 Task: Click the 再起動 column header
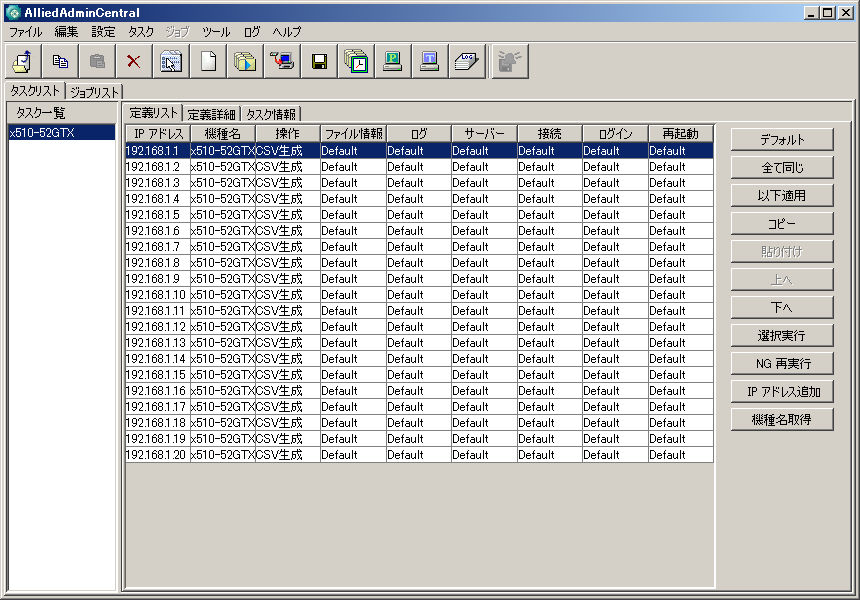pos(681,134)
